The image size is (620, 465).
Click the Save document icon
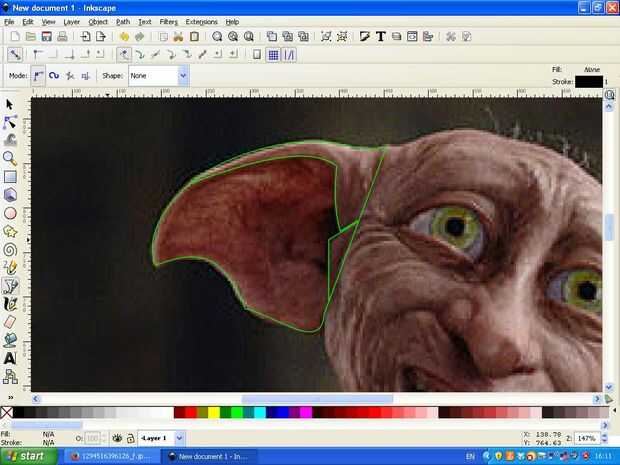click(x=47, y=37)
